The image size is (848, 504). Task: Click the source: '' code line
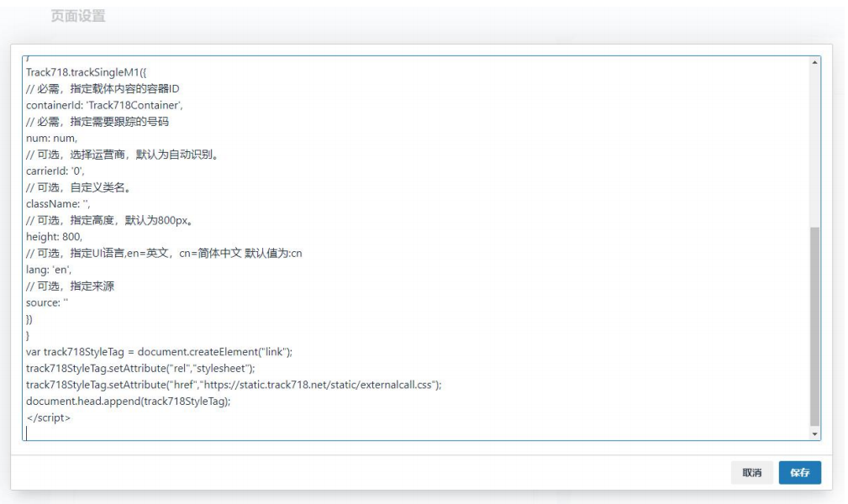(x=46, y=302)
